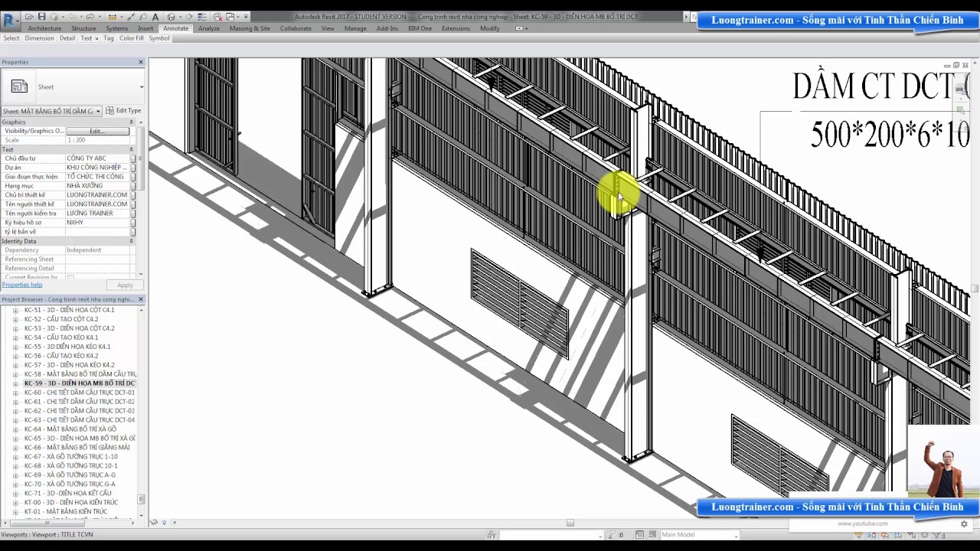980x551 pixels.
Task: Click the associate parameter button beside NXHY
Action: [x=133, y=223]
